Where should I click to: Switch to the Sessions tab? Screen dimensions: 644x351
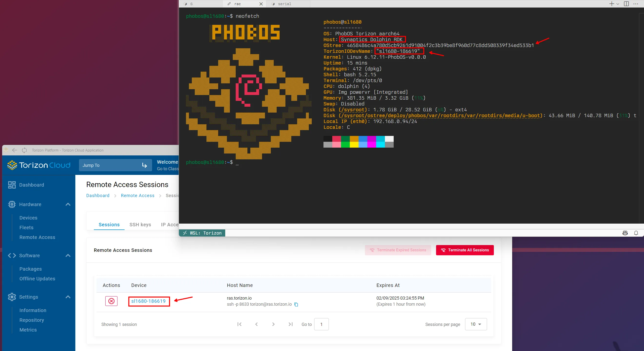point(109,225)
